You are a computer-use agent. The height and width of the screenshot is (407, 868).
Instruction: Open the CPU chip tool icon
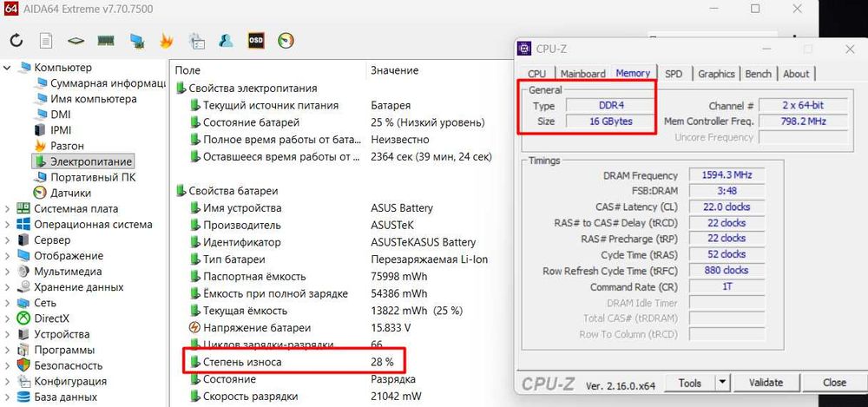pyautogui.click(x=76, y=41)
